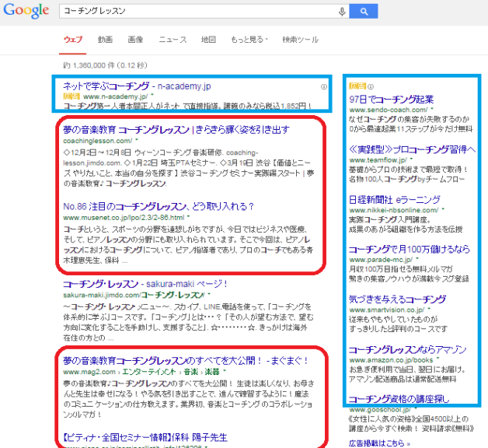
Task: Open ad link ネットで学ぶコーチング - n-academy.jp
Action: point(137,86)
